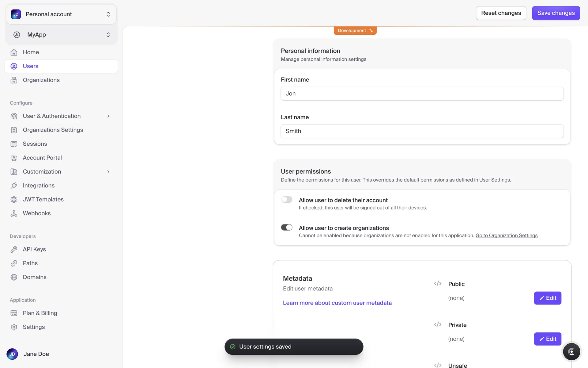Expand User & Authentication submenu

[108, 116]
